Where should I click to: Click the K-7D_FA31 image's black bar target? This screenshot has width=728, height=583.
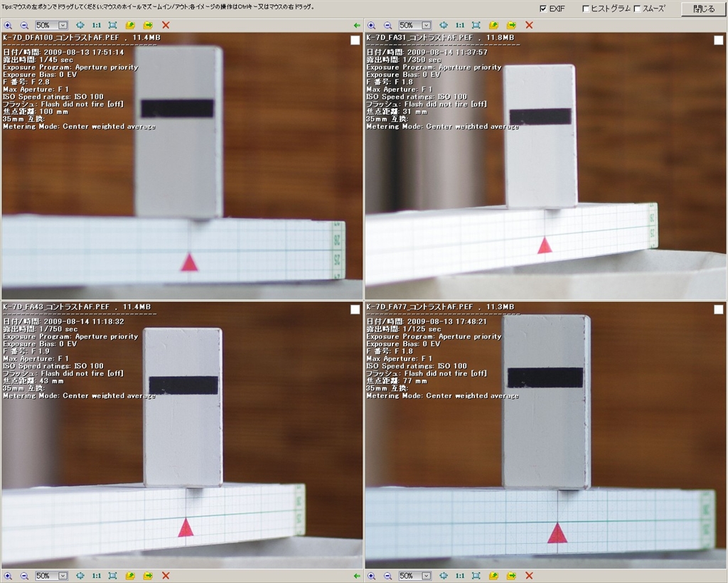tap(540, 117)
